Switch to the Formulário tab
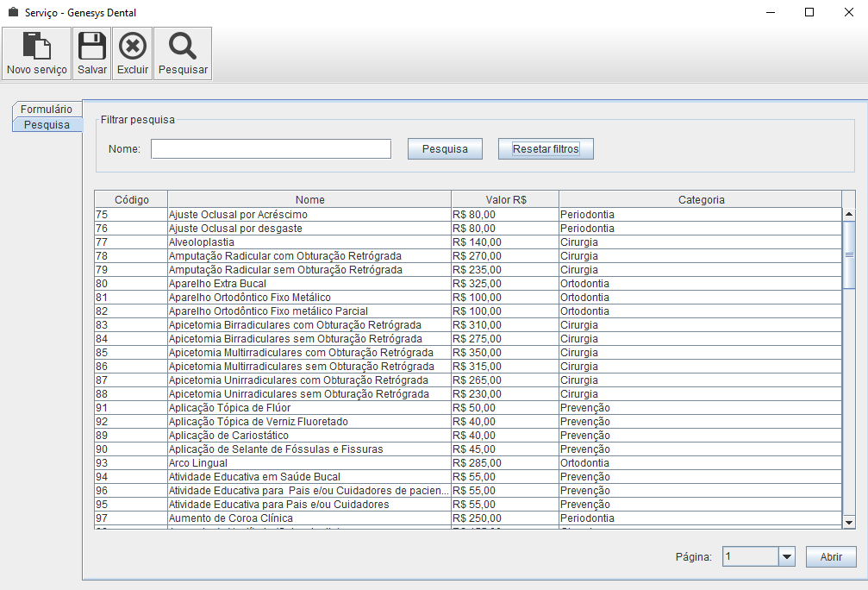This screenshot has width=868, height=590. tap(47, 110)
